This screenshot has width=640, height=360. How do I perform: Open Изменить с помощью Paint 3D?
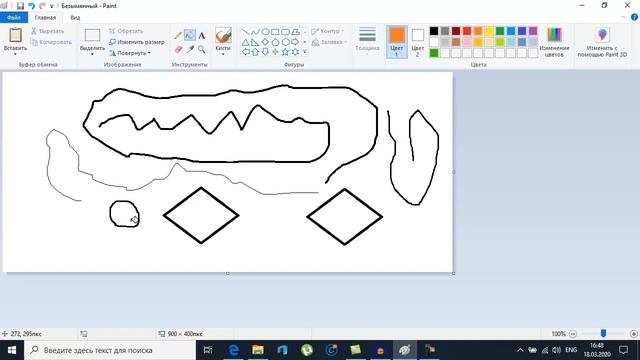(x=602, y=42)
